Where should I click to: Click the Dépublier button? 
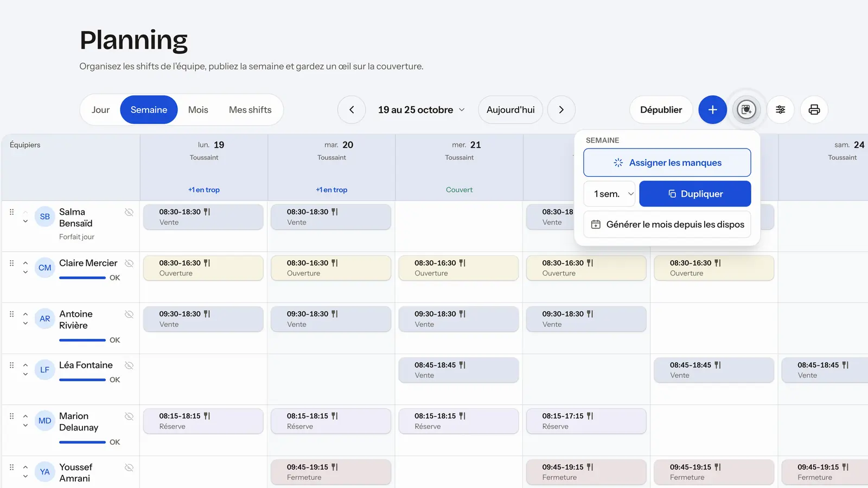661,110
